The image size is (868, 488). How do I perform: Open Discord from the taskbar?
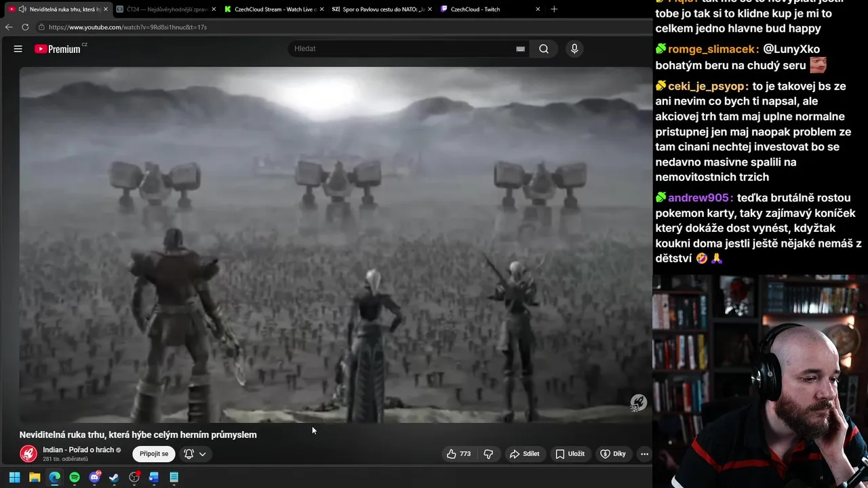coord(94,477)
